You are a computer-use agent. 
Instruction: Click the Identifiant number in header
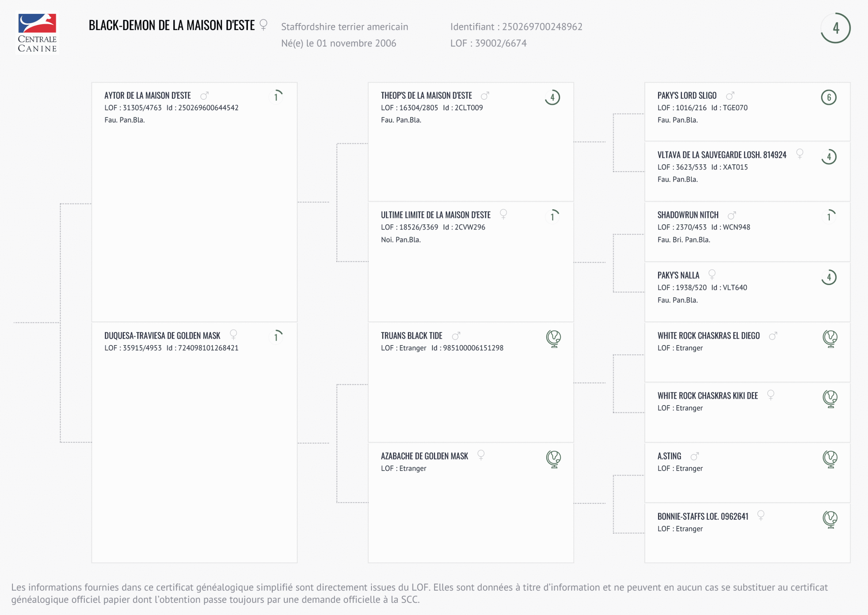tap(542, 27)
